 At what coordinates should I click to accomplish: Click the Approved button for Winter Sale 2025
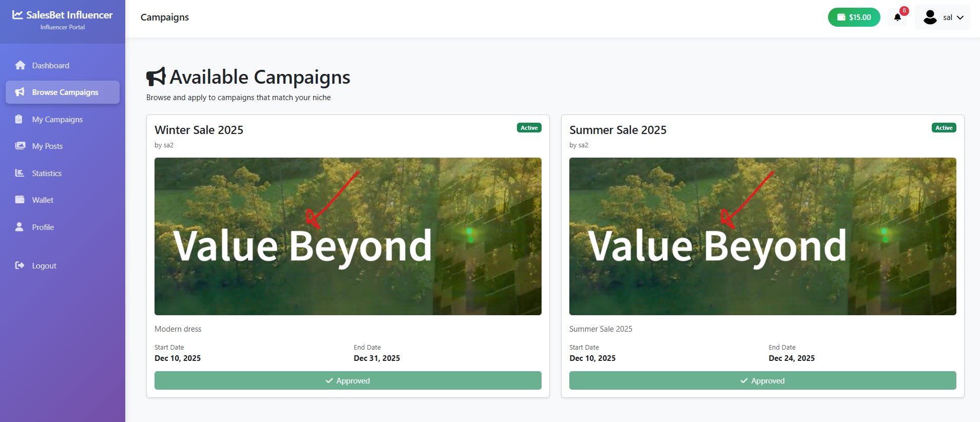click(348, 380)
